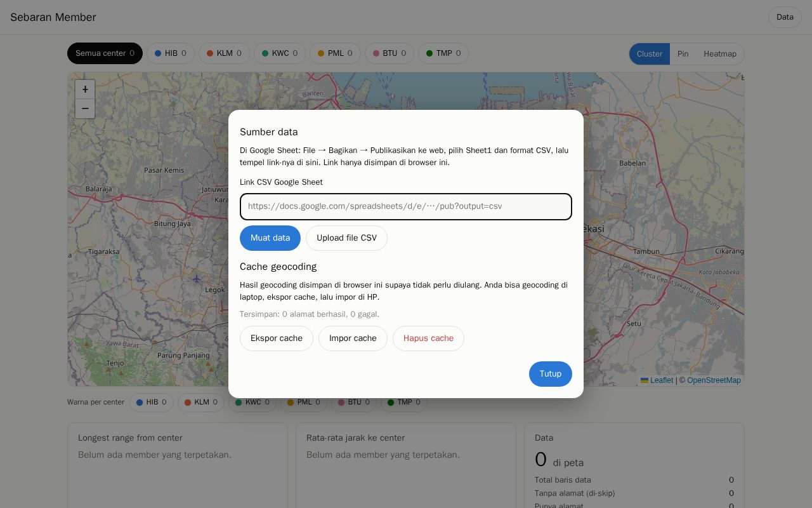Image resolution: width=812 pixels, height=508 pixels.
Task: Click the Sumber data heading
Action: (x=269, y=132)
